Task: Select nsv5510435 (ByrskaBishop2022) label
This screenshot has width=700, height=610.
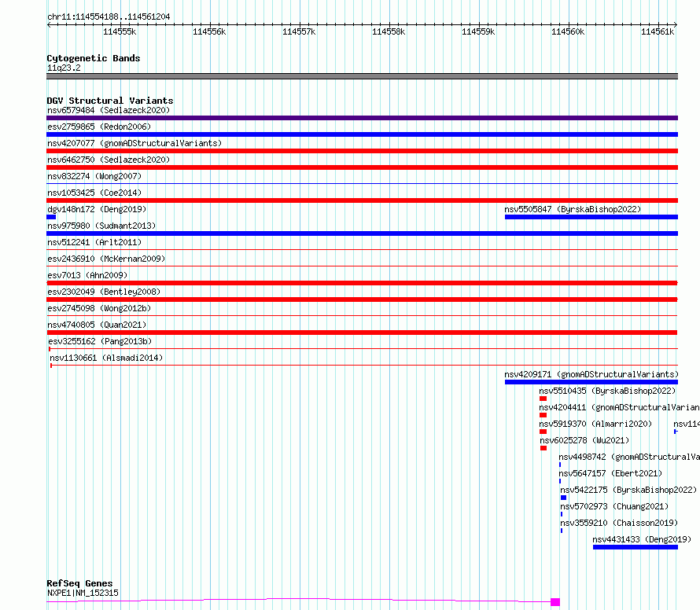Action: coord(607,391)
